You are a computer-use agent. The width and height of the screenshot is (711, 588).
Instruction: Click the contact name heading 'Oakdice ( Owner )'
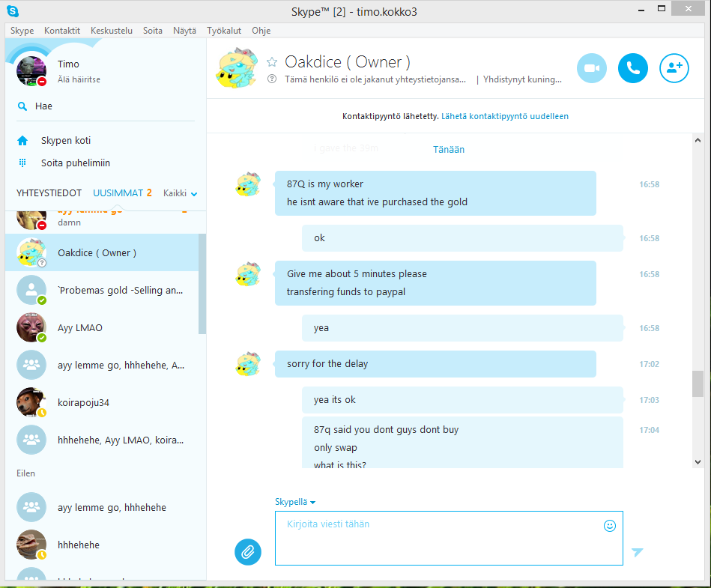point(348,61)
